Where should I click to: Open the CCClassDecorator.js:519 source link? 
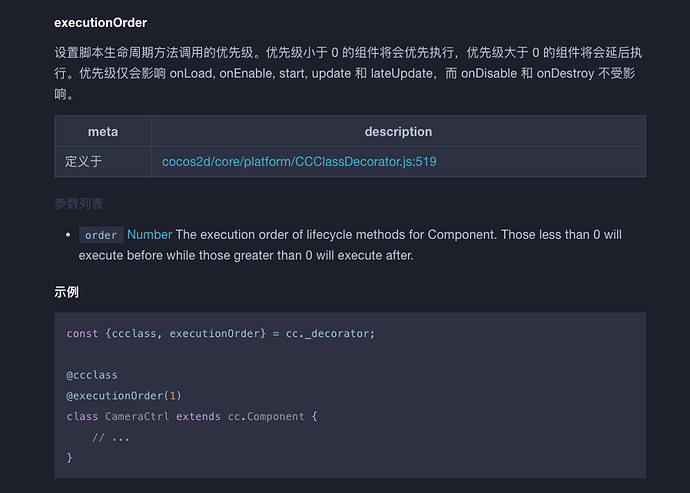coord(299,160)
